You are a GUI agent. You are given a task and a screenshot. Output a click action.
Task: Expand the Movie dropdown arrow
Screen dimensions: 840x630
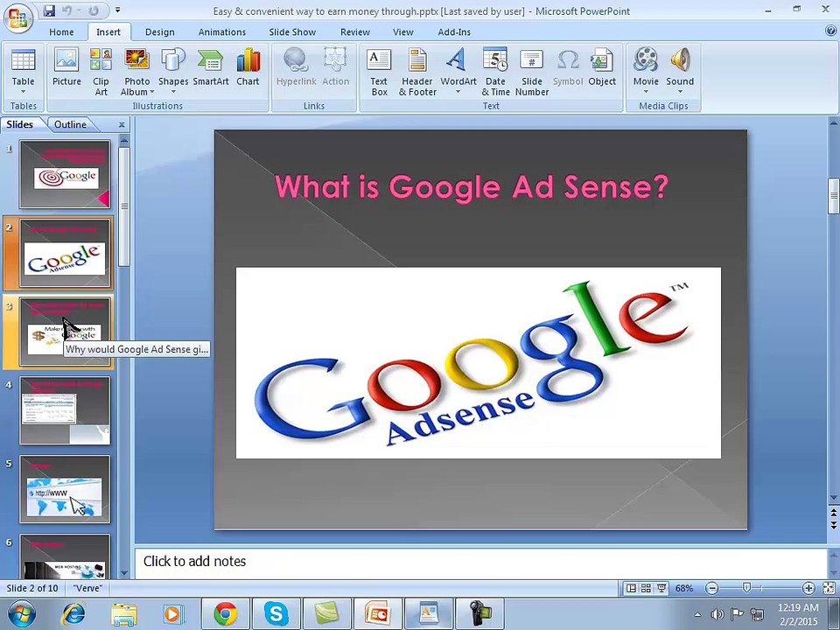click(646, 92)
